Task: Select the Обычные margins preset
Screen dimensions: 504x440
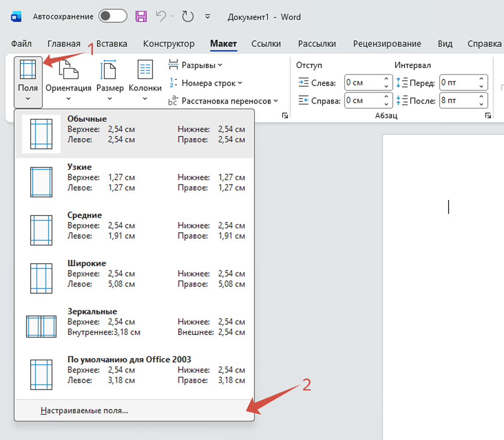Action: click(135, 134)
